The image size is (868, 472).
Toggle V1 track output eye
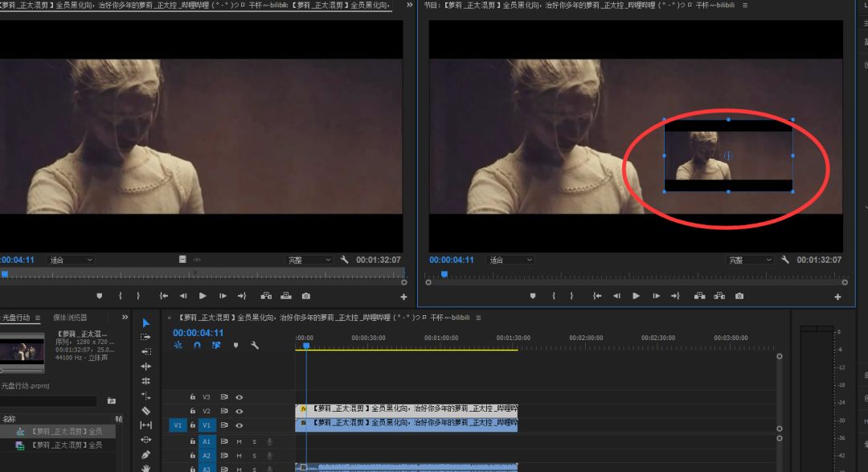pos(240,425)
